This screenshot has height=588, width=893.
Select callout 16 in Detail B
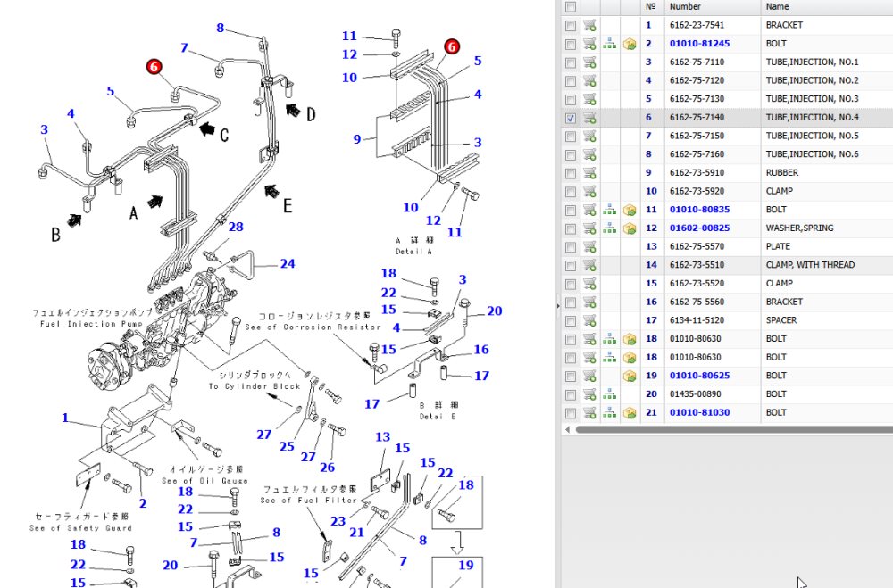click(481, 350)
